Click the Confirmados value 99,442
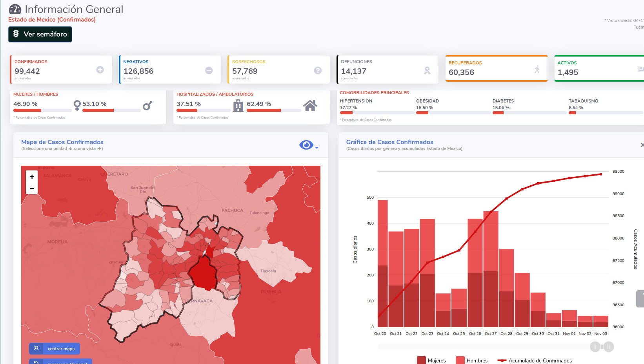This screenshot has height=364, width=644. pyautogui.click(x=27, y=71)
